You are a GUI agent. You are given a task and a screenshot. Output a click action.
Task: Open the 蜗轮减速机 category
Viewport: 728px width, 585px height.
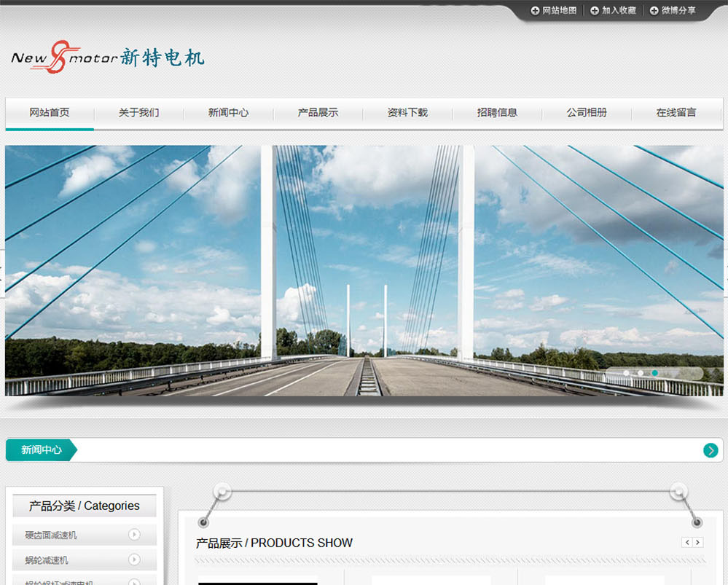click(x=47, y=560)
